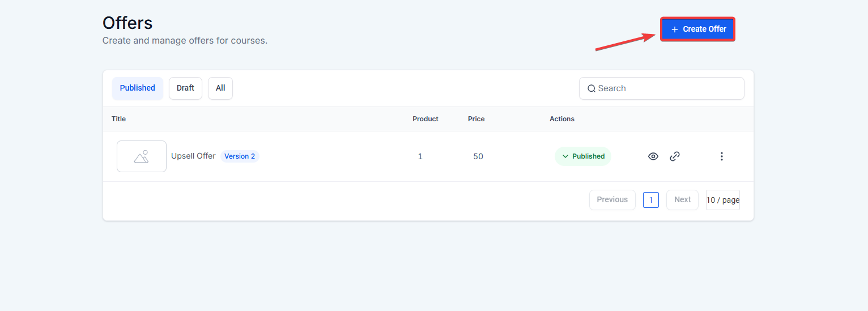Click the Create Offer button

pos(698,29)
